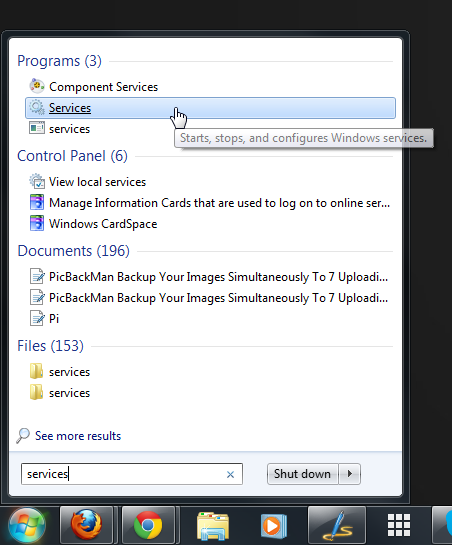The image size is (452, 545).
Task: Expand the Documents (196) results header
Action: [x=73, y=251]
